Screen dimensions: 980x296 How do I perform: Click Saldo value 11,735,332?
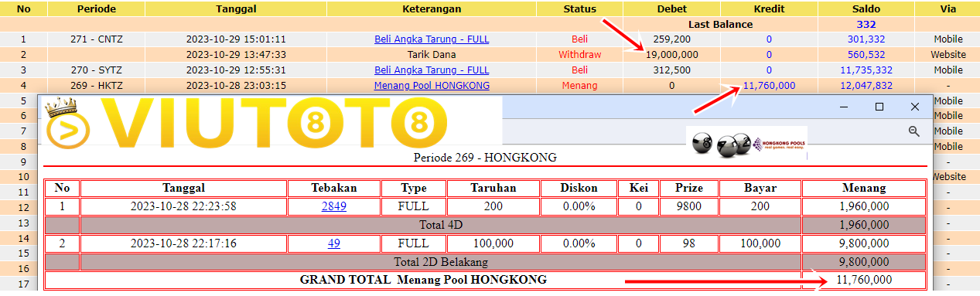[866, 70]
